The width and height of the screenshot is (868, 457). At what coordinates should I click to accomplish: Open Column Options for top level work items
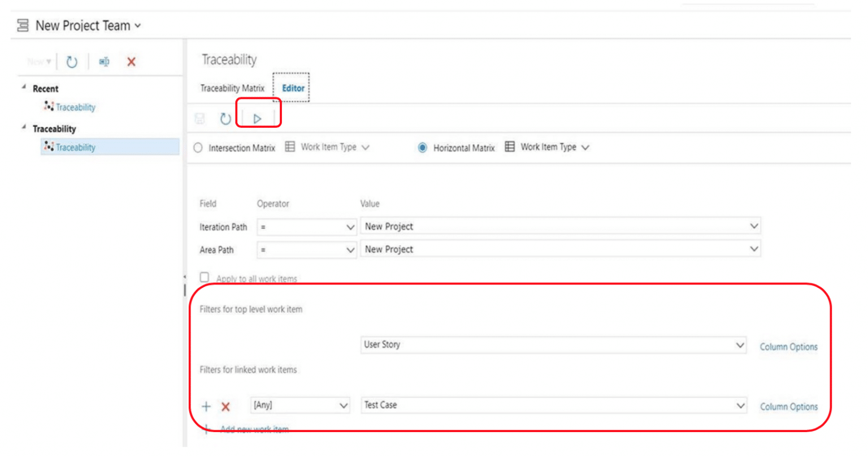[x=788, y=347]
